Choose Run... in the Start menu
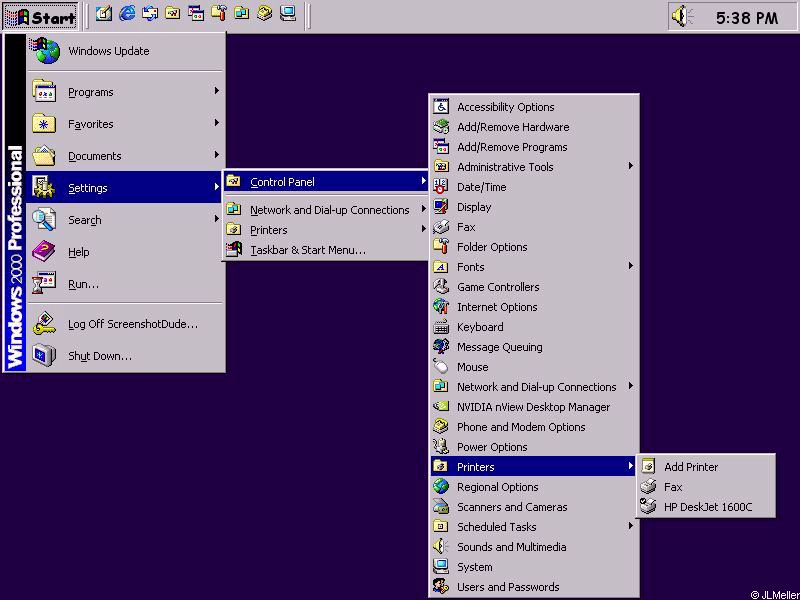 126,284
